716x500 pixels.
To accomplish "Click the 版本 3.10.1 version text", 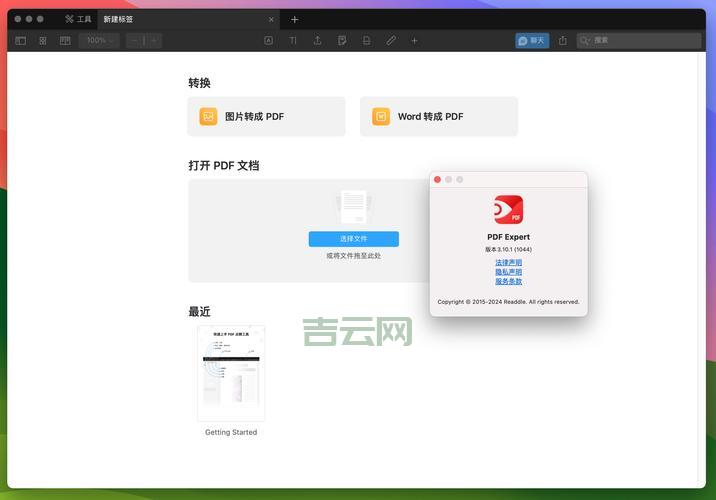I will coord(508,249).
